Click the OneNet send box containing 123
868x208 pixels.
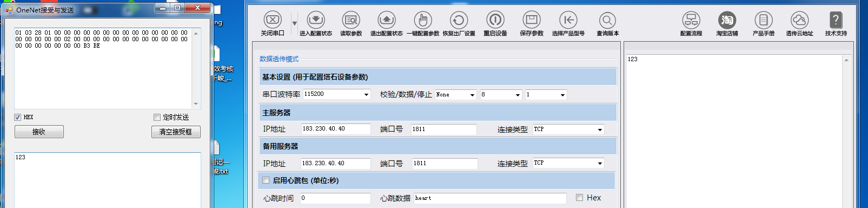click(108, 180)
